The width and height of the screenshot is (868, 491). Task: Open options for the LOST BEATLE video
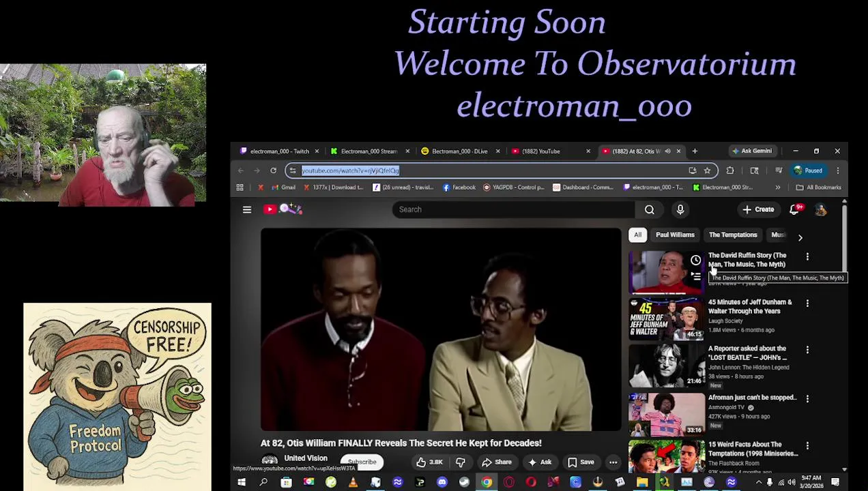(807, 350)
